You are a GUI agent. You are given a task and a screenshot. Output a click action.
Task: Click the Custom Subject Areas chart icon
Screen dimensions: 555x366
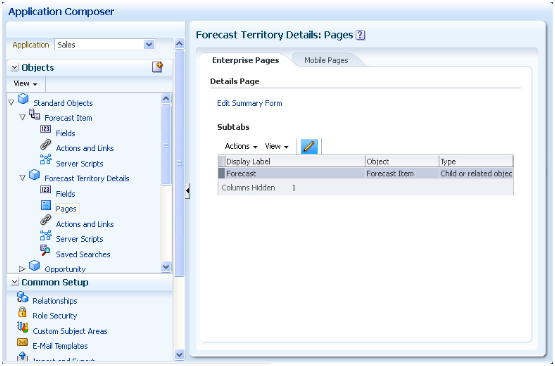coord(22,327)
